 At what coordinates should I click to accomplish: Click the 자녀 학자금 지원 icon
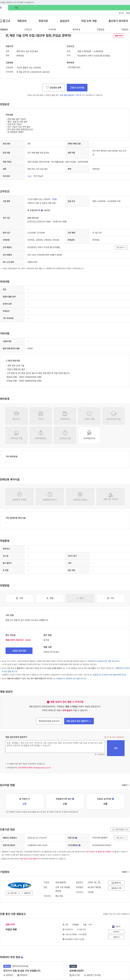113,416
